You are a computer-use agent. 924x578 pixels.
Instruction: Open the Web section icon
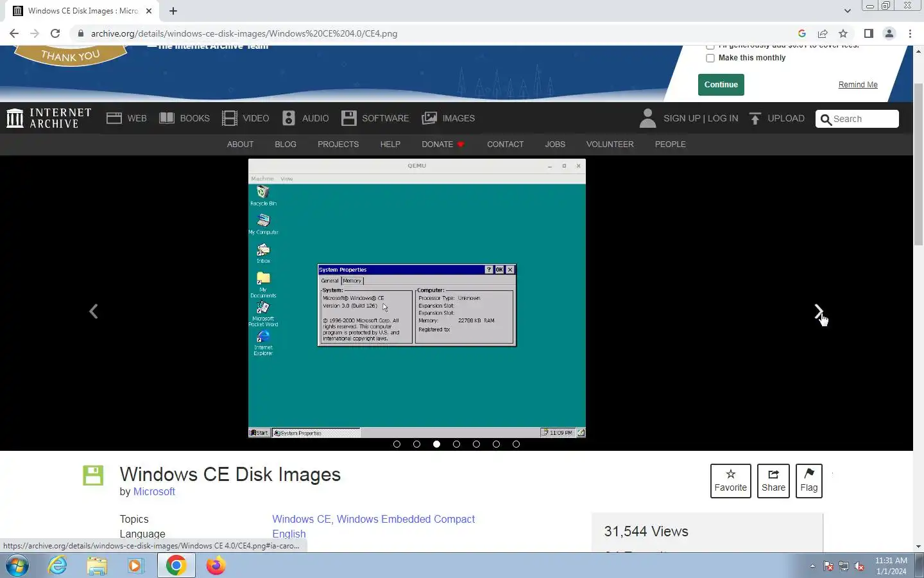point(114,118)
